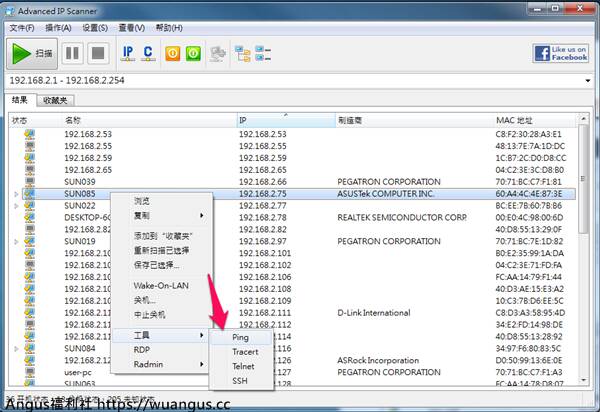Sort by the 状态 column header

[x=35, y=121]
